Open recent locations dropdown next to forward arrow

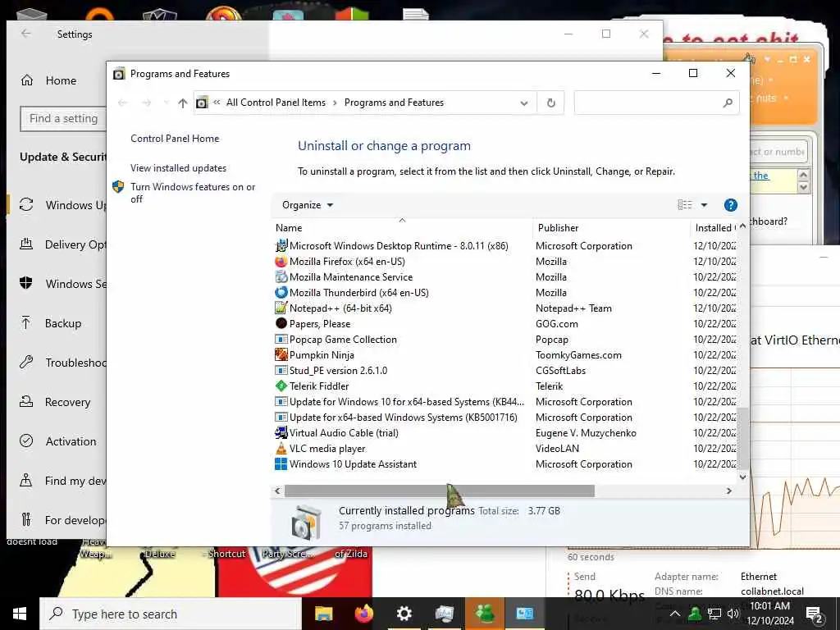coord(166,103)
